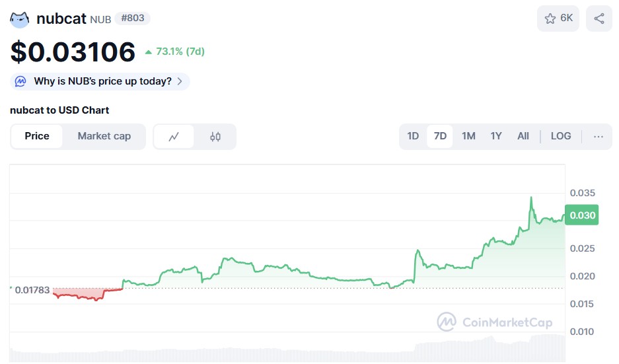This screenshot has height=364, width=619.
Task: Click the green 0.030 current price label
Action: click(582, 215)
